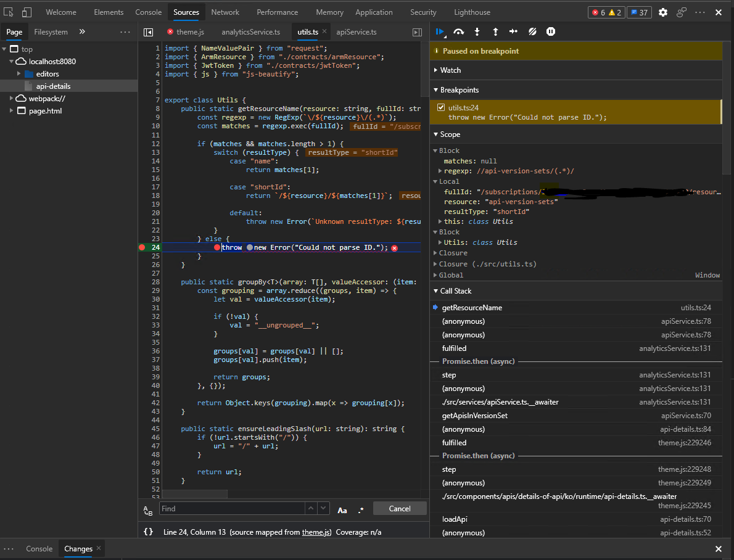Click Cancel in the find bar
This screenshot has width=734, height=560.
tap(400, 508)
